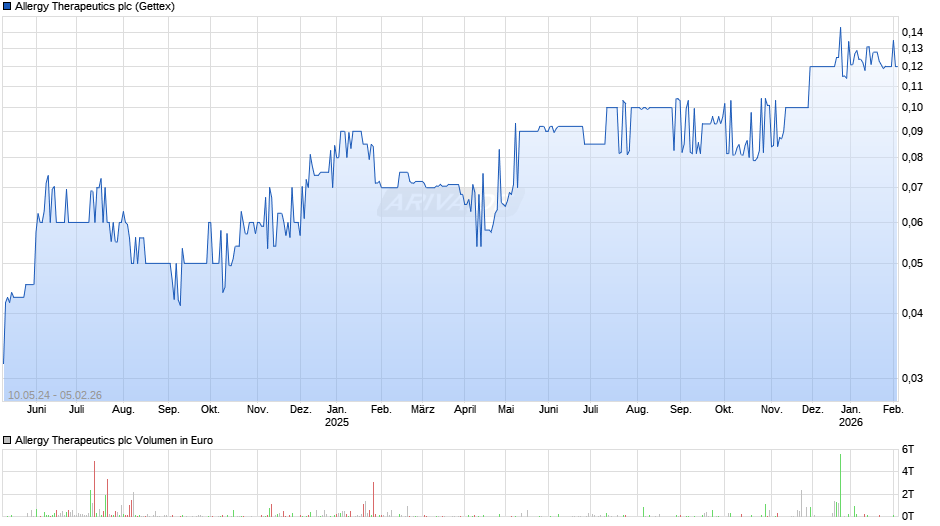The image size is (940, 526).
Task: Select the 0,10 price axis label
Action: click(x=912, y=107)
